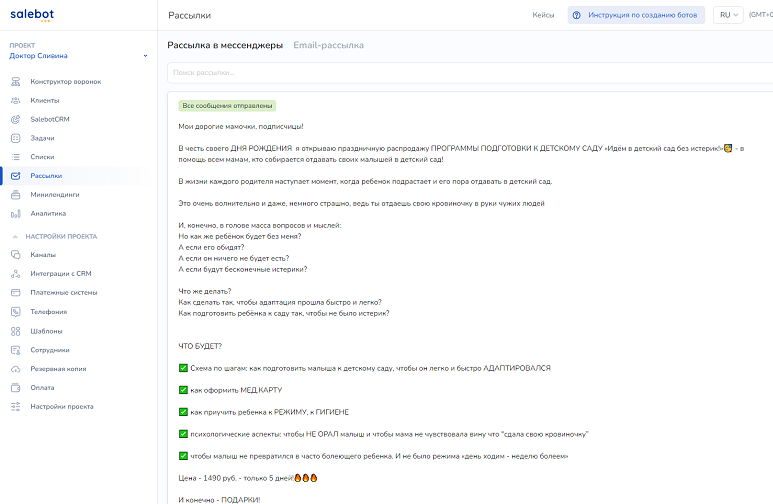Switch to the Email-рассылка tab
Screen dimensions: 773x504
pos(328,45)
